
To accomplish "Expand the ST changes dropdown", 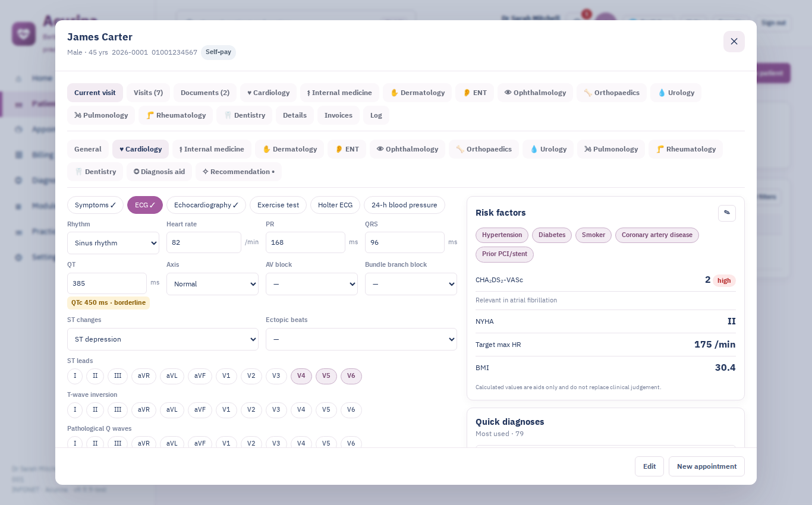I will tap(163, 339).
